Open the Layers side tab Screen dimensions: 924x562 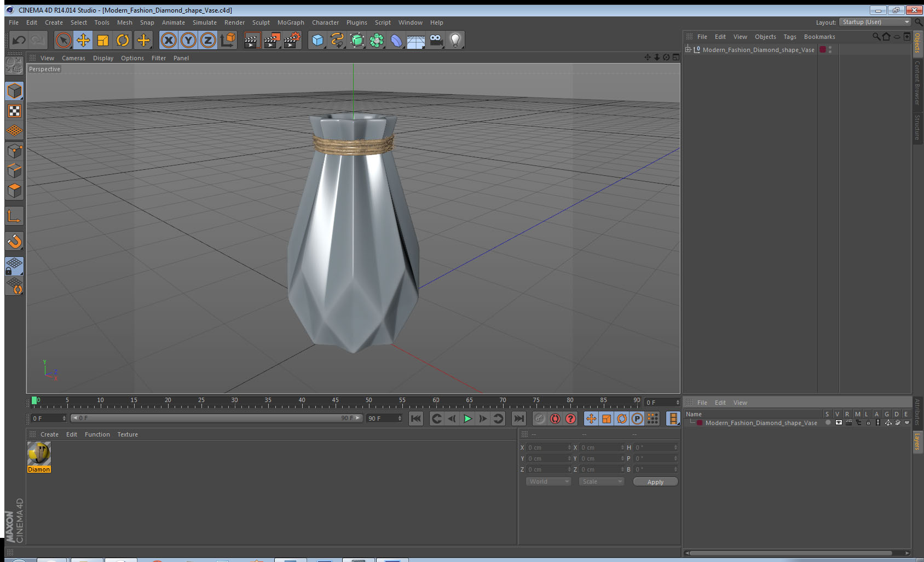click(917, 441)
